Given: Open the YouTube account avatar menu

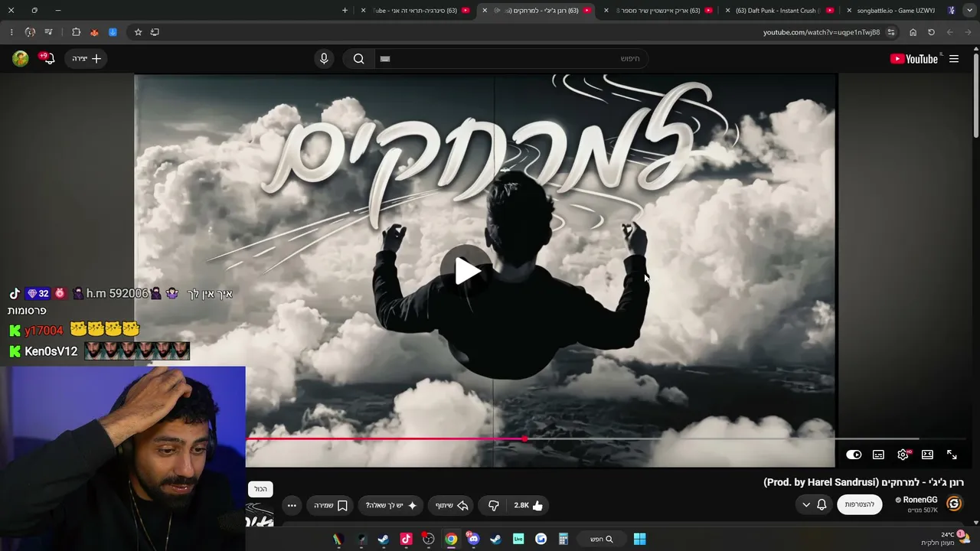Looking at the screenshot, I should point(21,59).
